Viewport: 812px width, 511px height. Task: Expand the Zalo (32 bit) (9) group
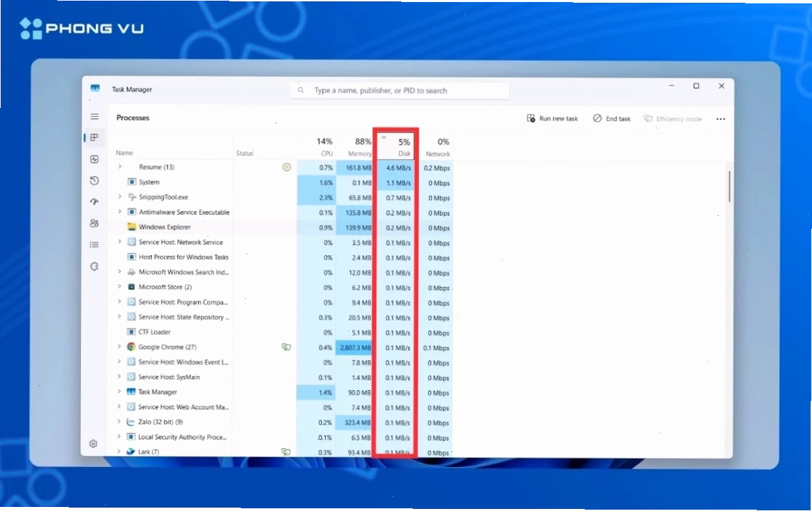pyautogui.click(x=119, y=422)
